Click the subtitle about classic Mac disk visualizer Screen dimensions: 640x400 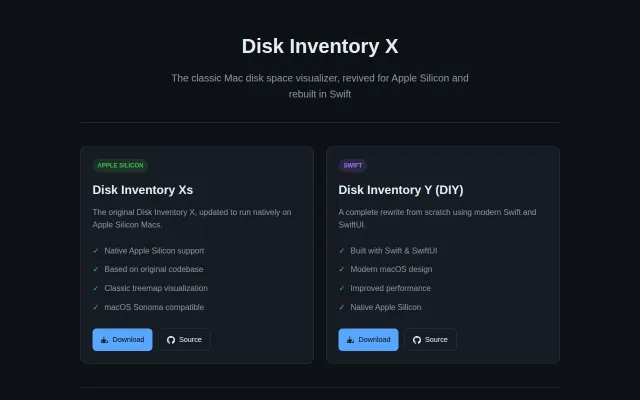coord(320,86)
